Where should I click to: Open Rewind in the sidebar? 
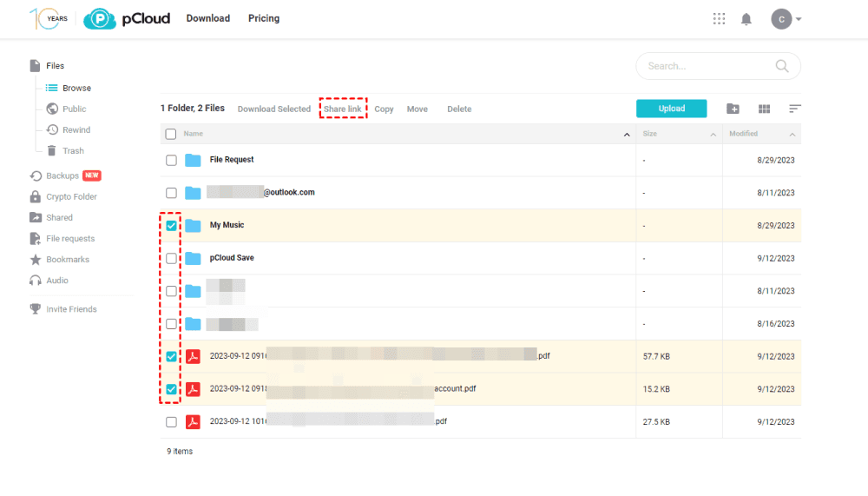tap(69, 129)
